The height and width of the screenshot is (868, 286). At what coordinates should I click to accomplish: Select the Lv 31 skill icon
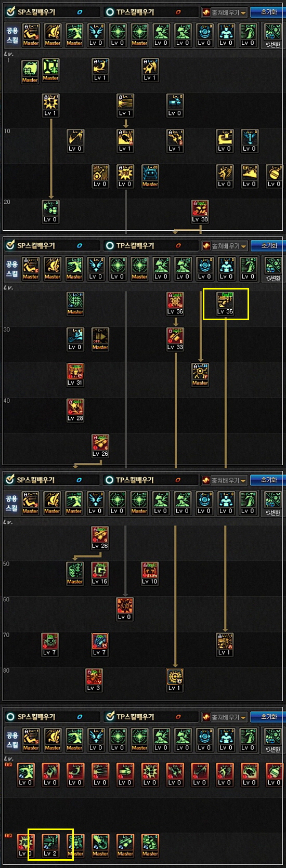(x=75, y=374)
